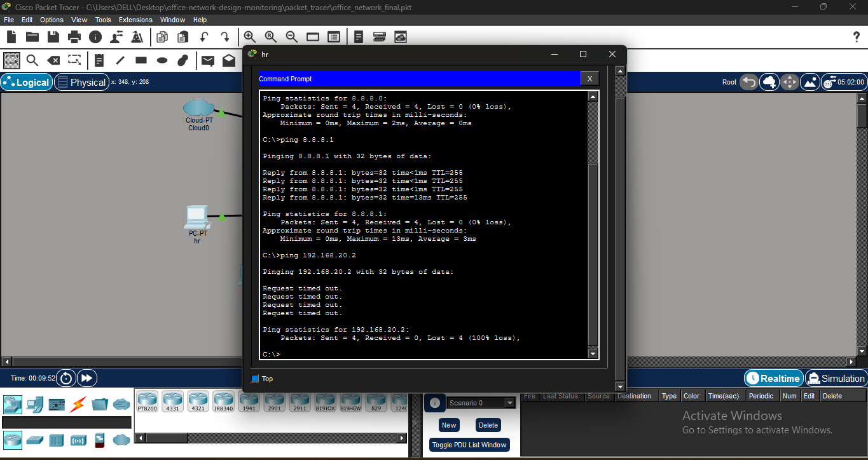This screenshot has width=868, height=460.
Task: Close the Command Prompt with X button
Action: [589, 79]
